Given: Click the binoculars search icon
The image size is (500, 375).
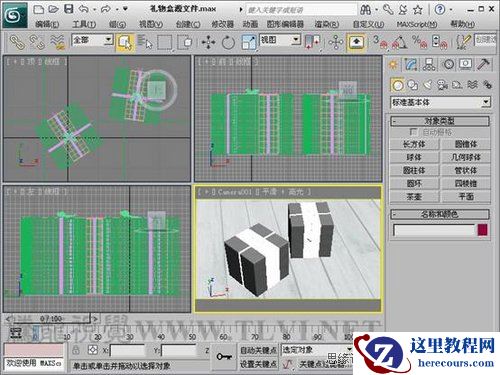Looking at the screenshot, I should [365, 10].
